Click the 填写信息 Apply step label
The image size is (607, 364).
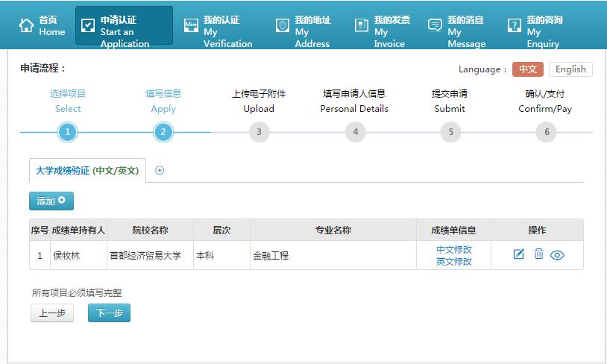tap(163, 101)
